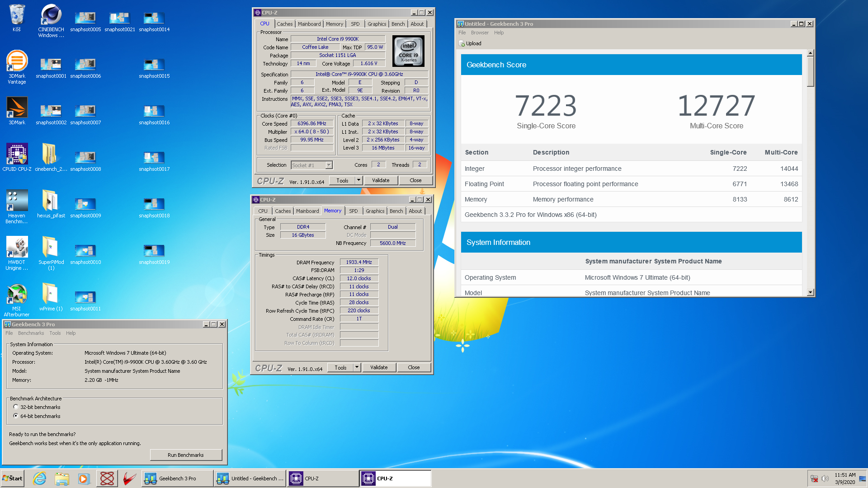Open the Recycle Bin desktop icon
Image resolution: width=868 pixels, height=488 pixels.
(17, 18)
